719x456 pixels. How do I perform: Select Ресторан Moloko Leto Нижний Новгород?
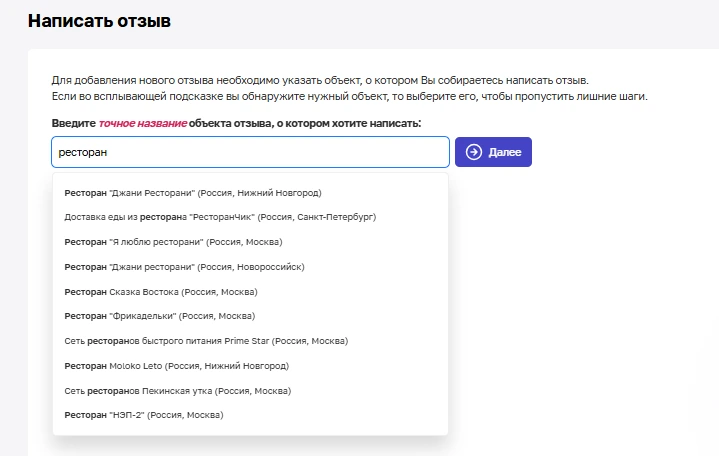pos(176,366)
